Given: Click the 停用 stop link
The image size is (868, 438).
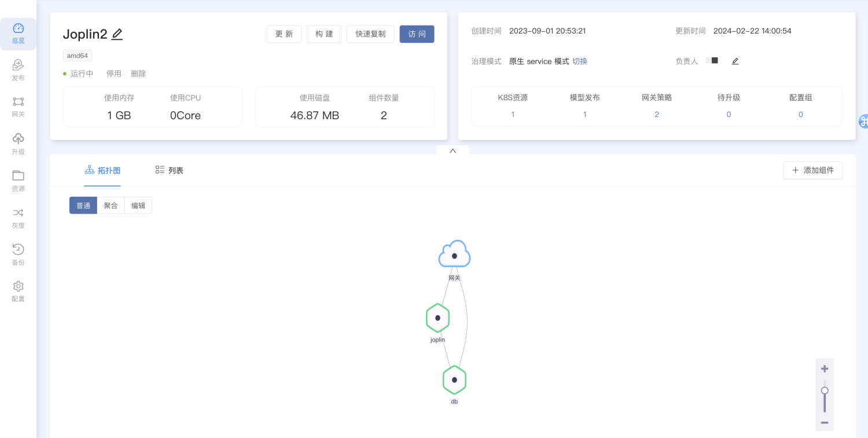Looking at the screenshot, I should click(113, 73).
